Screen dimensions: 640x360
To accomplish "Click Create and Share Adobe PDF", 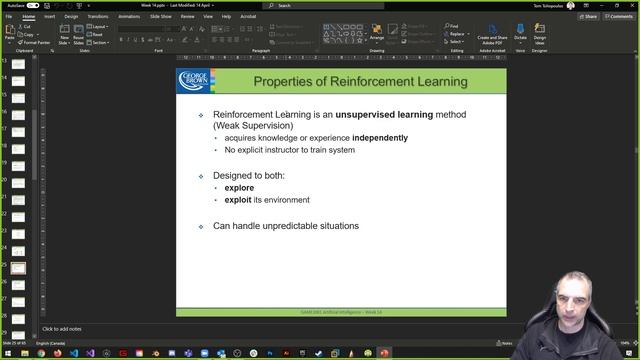I will coord(492,34).
